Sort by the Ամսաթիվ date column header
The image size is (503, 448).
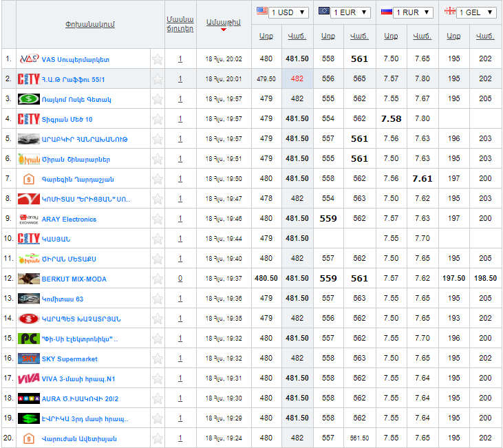click(x=223, y=23)
